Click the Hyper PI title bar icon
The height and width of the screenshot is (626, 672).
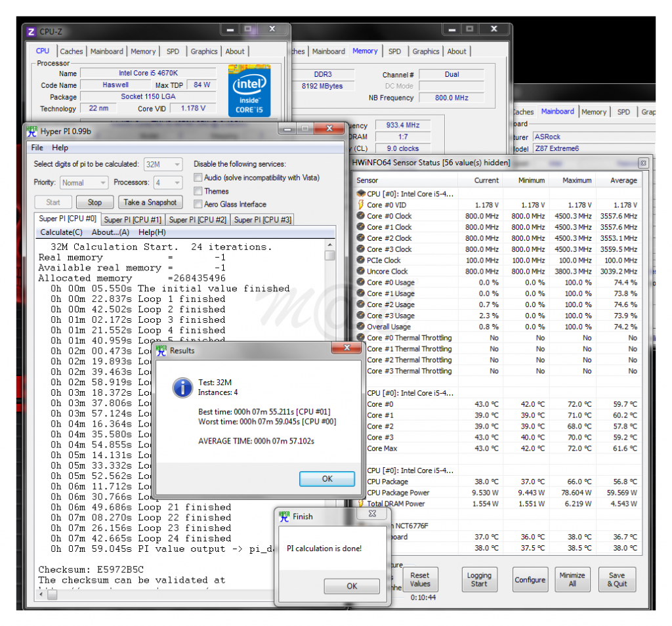click(x=31, y=131)
